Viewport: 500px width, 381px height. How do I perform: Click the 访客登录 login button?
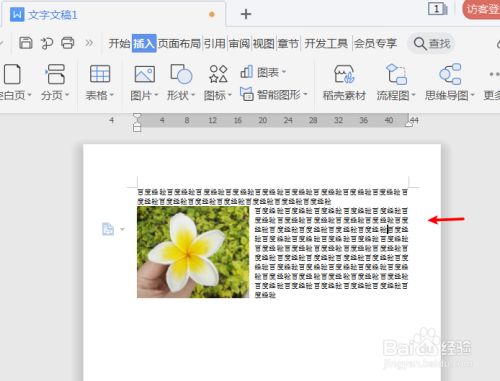click(x=481, y=9)
